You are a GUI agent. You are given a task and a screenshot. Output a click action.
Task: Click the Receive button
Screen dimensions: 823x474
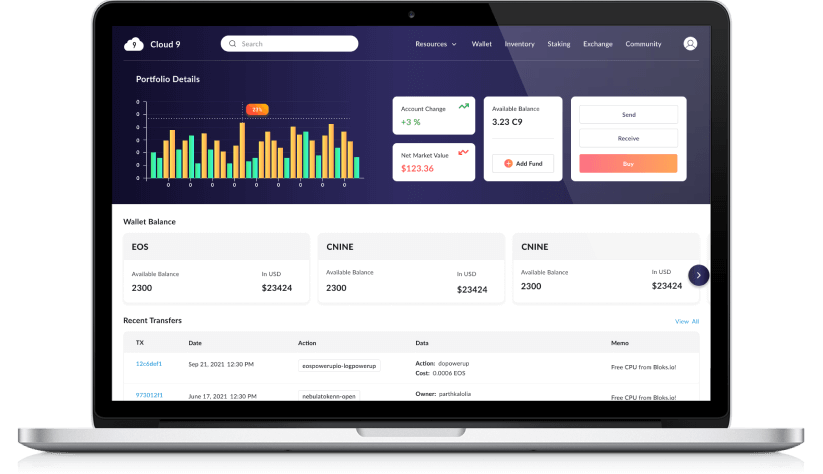pyautogui.click(x=628, y=139)
